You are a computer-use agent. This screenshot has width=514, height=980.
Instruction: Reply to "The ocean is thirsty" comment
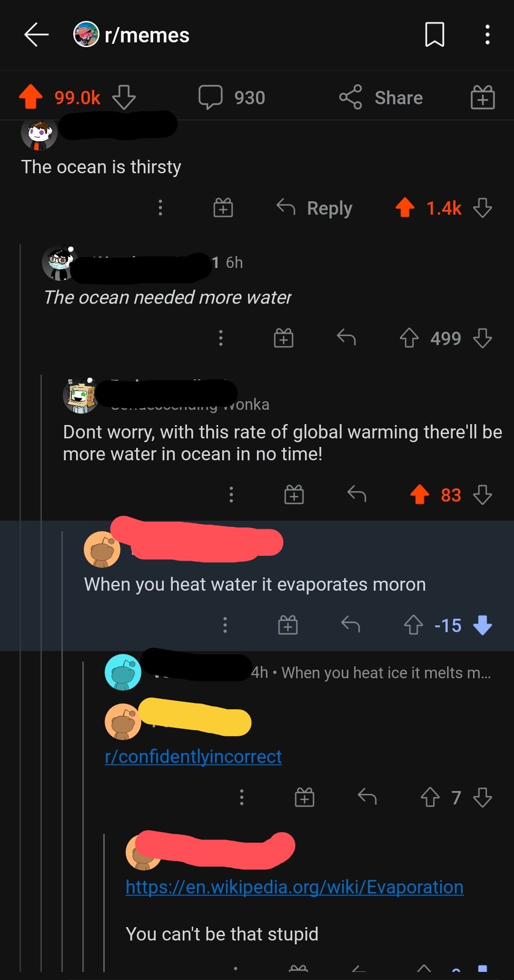[315, 208]
